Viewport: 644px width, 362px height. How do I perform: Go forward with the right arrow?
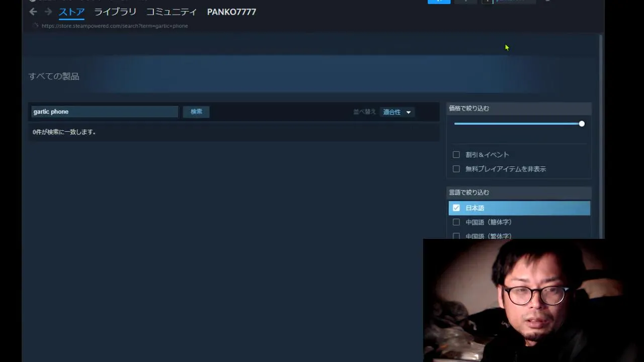pyautogui.click(x=48, y=12)
